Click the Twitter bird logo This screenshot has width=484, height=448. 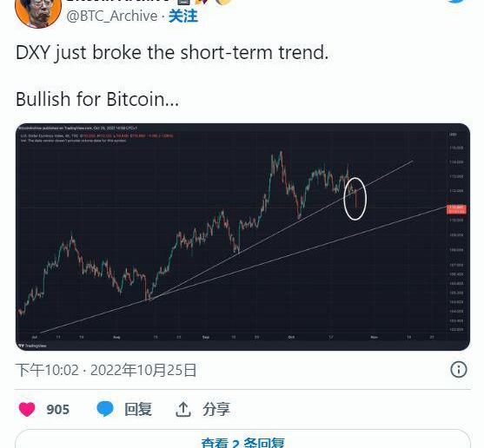tap(457, 2)
